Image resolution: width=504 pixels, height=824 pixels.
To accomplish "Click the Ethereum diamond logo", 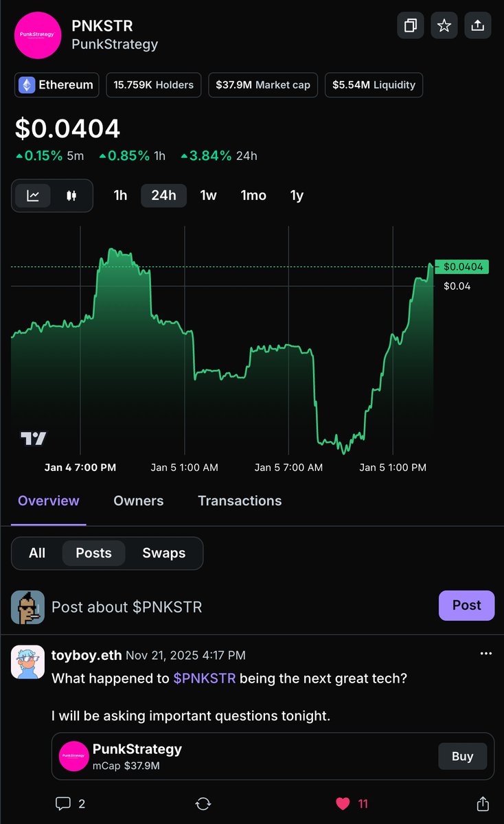I will pyautogui.click(x=27, y=85).
